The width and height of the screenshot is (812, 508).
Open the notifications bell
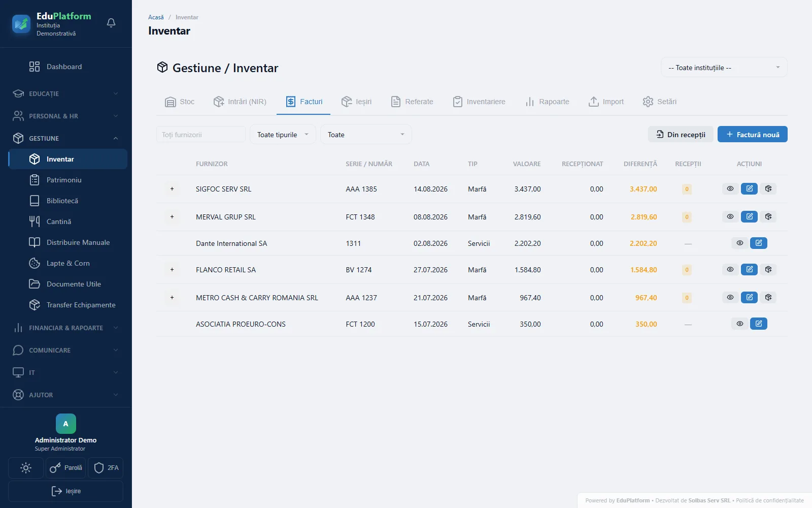tap(111, 23)
